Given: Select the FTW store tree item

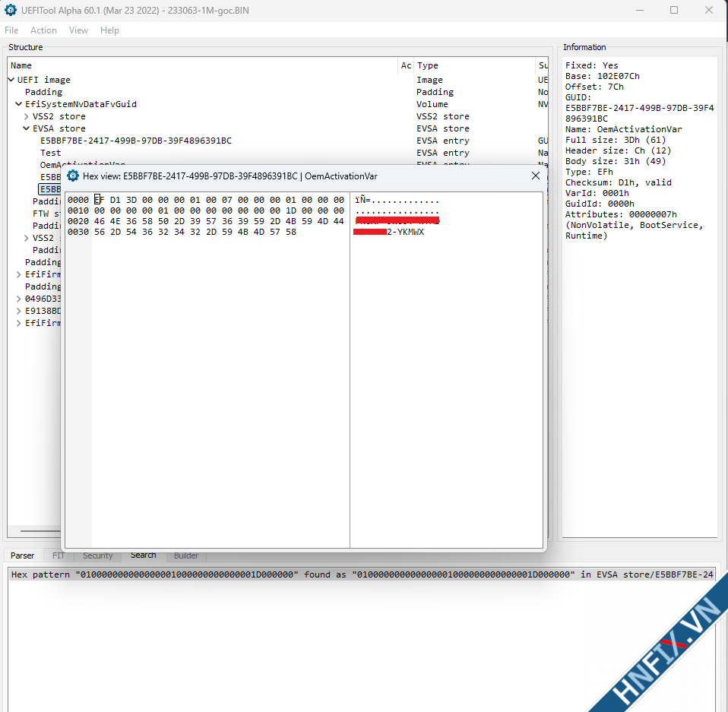Looking at the screenshot, I should [x=46, y=214].
